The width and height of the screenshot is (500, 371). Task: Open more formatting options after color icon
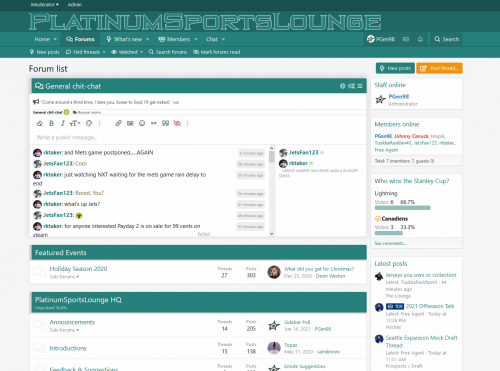[x=99, y=123]
